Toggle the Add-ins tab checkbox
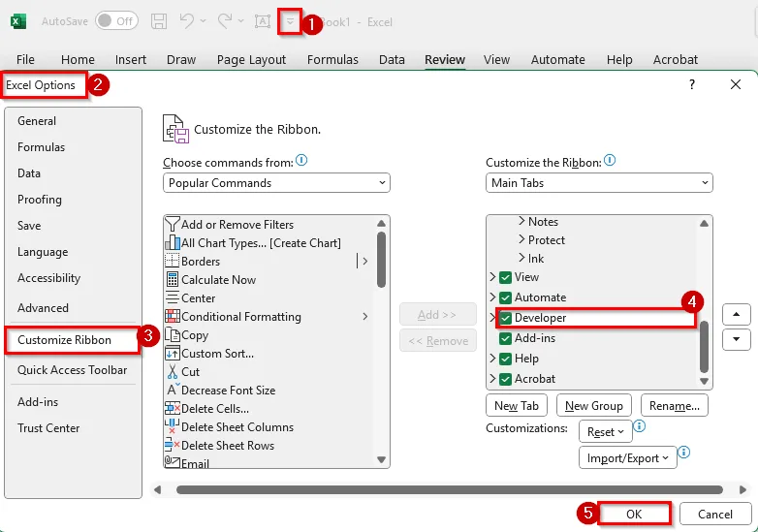This screenshot has width=758, height=532. (x=505, y=338)
